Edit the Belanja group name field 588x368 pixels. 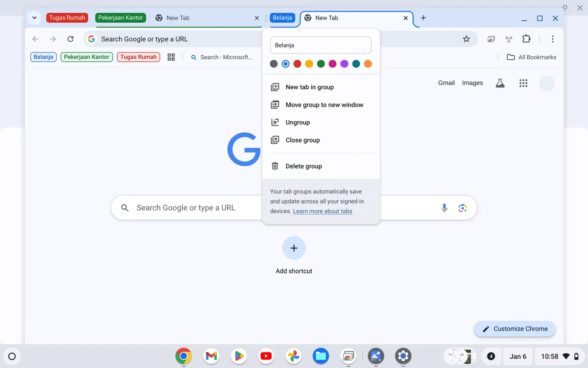click(321, 45)
